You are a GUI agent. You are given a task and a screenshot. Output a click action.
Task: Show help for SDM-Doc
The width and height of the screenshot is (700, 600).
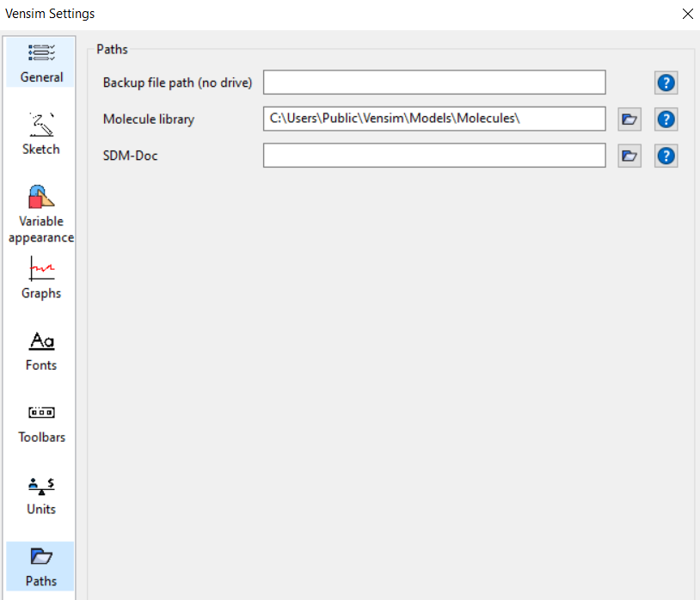[666, 156]
